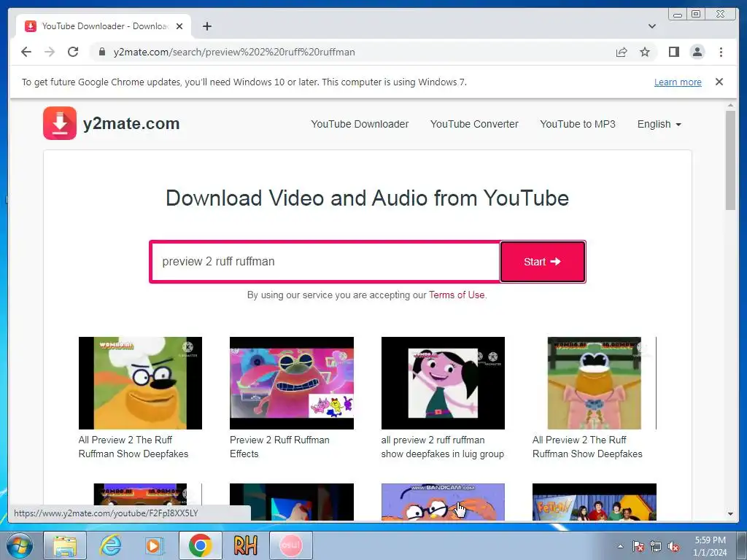Click 'all preview 2 ruff ruffman show deepfakes in luig group' title
The image size is (747, 560).
tap(442, 447)
